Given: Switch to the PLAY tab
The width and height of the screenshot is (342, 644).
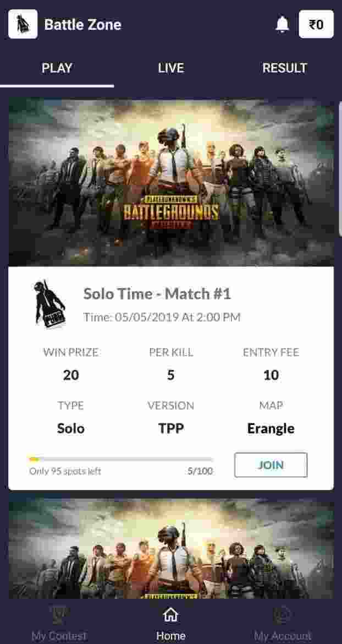Looking at the screenshot, I should pyautogui.click(x=57, y=68).
